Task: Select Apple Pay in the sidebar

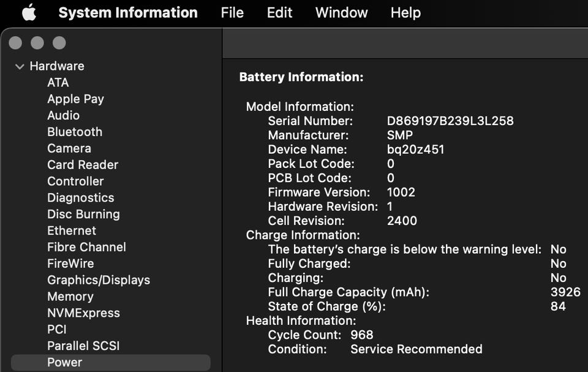Action: click(x=75, y=99)
